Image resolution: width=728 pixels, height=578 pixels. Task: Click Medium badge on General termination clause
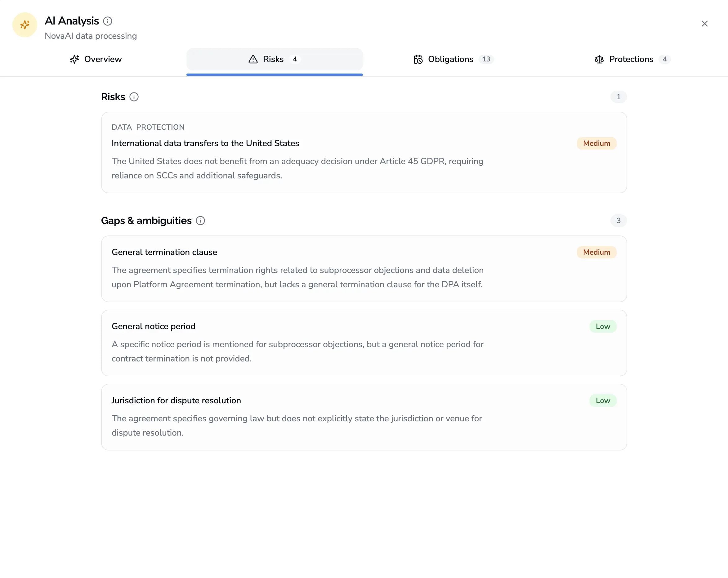pos(596,252)
